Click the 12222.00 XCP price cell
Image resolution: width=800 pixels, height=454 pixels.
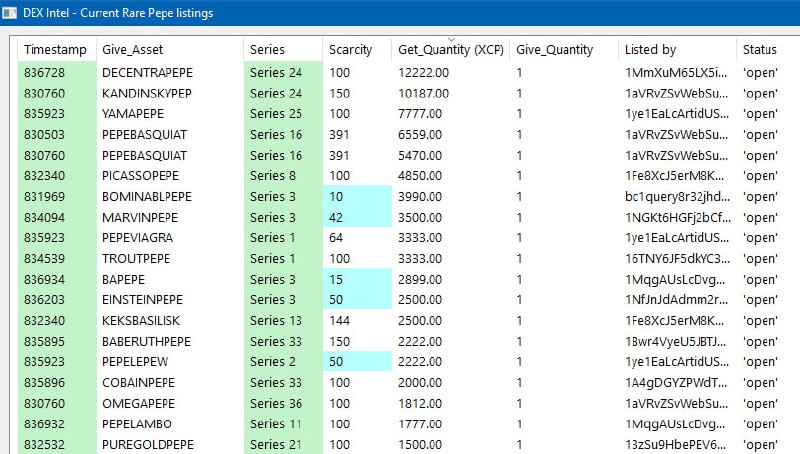click(451, 72)
